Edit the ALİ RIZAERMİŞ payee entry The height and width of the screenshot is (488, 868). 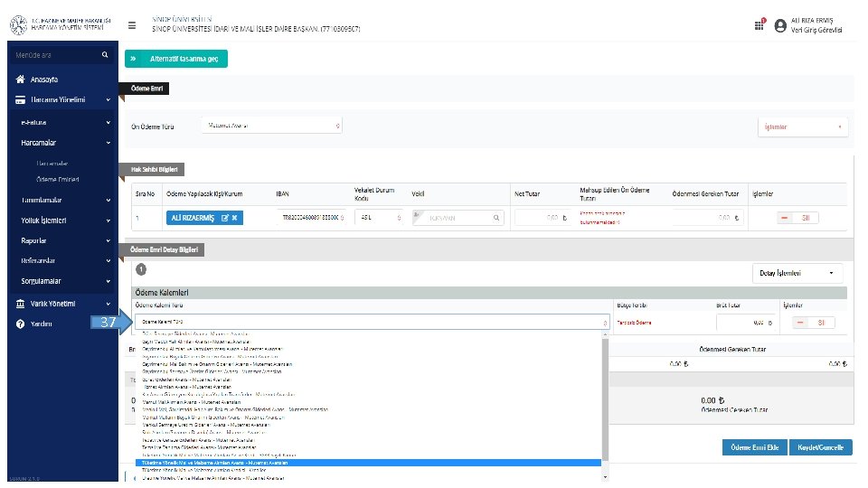pyautogui.click(x=225, y=218)
